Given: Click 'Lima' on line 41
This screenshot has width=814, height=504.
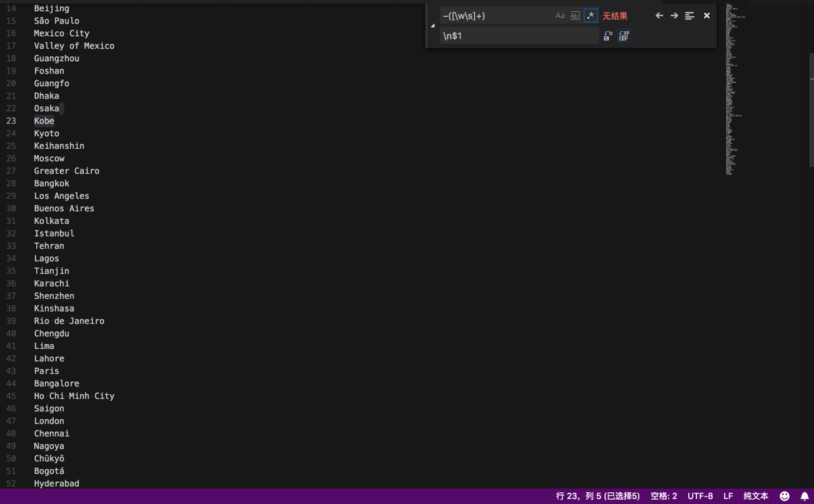Looking at the screenshot, I should pyautogui.click(x=44, y=346).
